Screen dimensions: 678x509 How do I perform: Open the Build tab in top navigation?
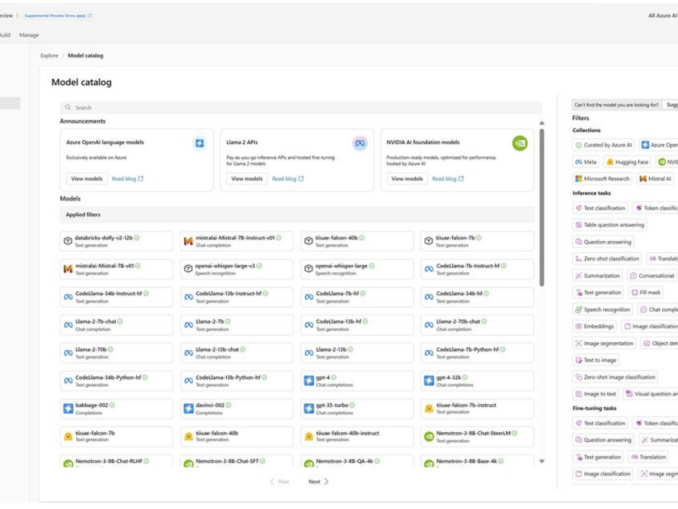click(x=4, y=35)
